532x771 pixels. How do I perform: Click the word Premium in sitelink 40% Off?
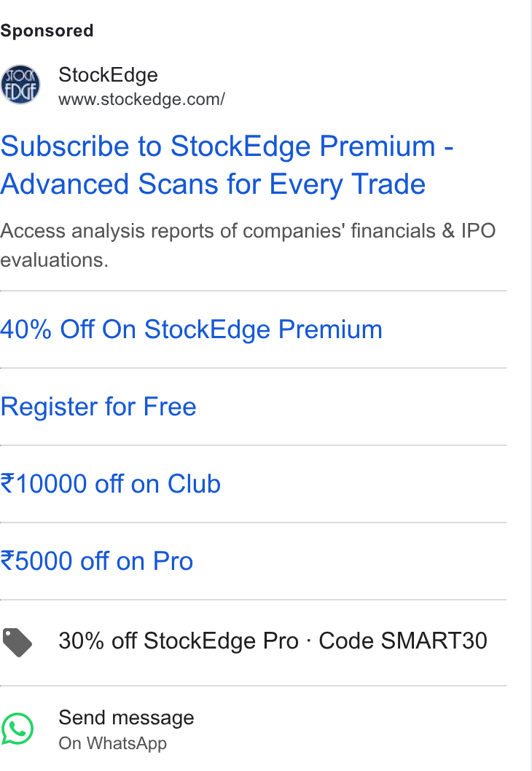coord(330,329)
